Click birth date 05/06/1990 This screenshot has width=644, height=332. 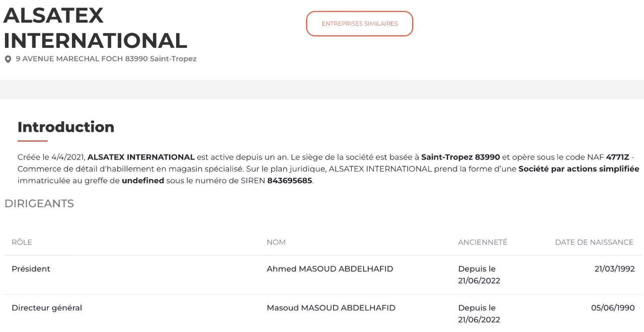(x=613, y=308)
